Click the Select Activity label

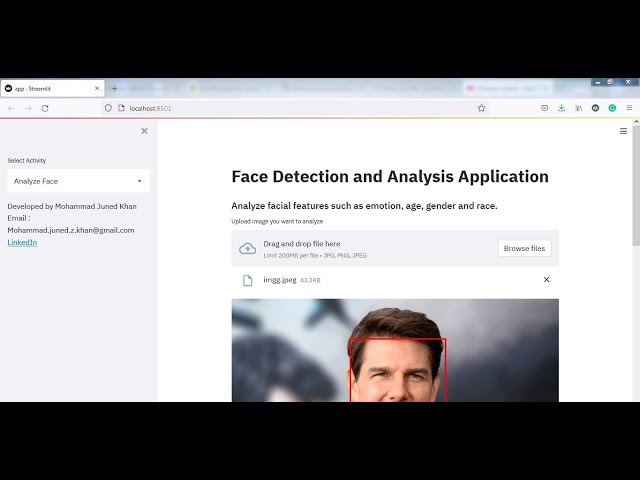tap(27, 160)
